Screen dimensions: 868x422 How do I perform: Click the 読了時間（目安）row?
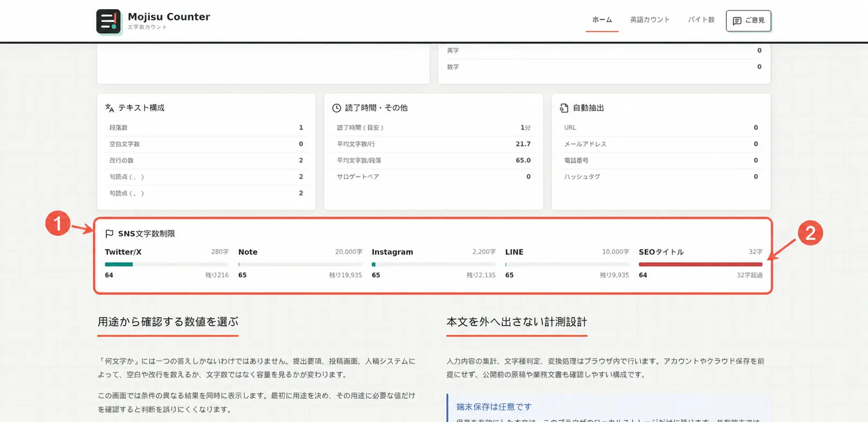[x=433, y=128]
